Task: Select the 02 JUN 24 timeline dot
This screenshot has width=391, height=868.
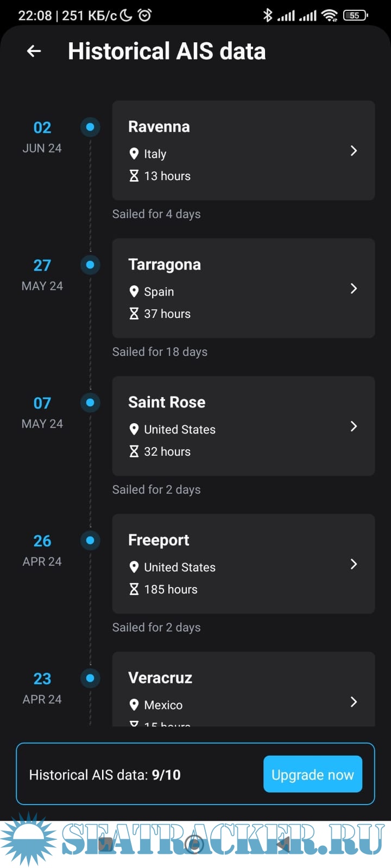Action: pos(90,127)
